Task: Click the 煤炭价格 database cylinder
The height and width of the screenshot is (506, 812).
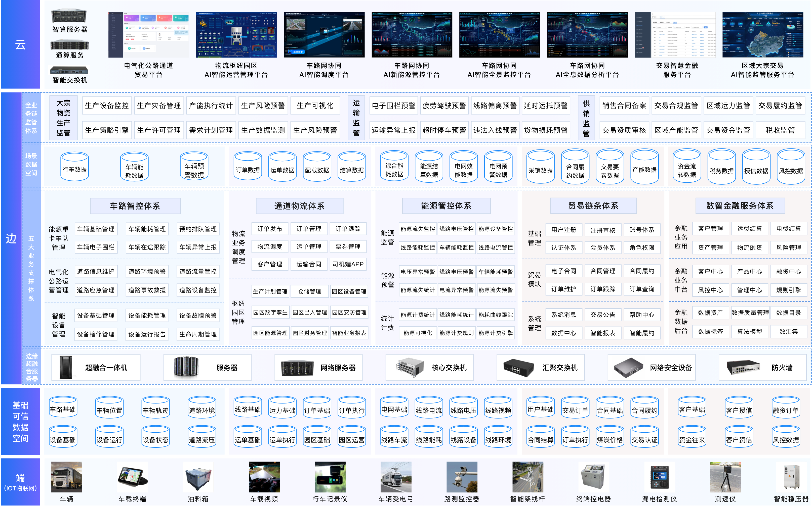Action: click(x=610, y=437)
